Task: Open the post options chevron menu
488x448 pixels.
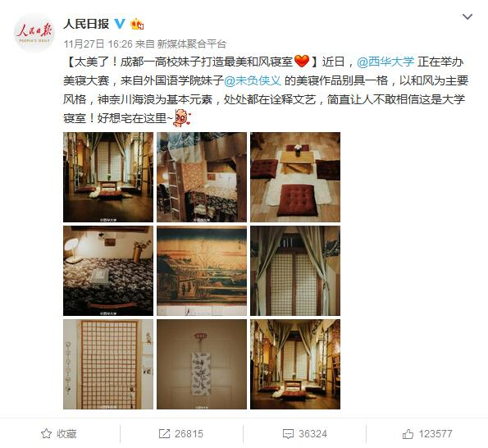Action: (x=467, y=16)
